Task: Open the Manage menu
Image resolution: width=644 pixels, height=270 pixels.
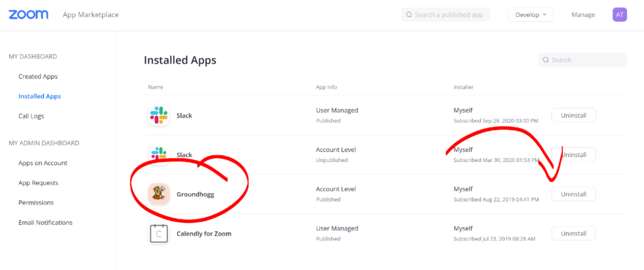Action: point(583,14)
